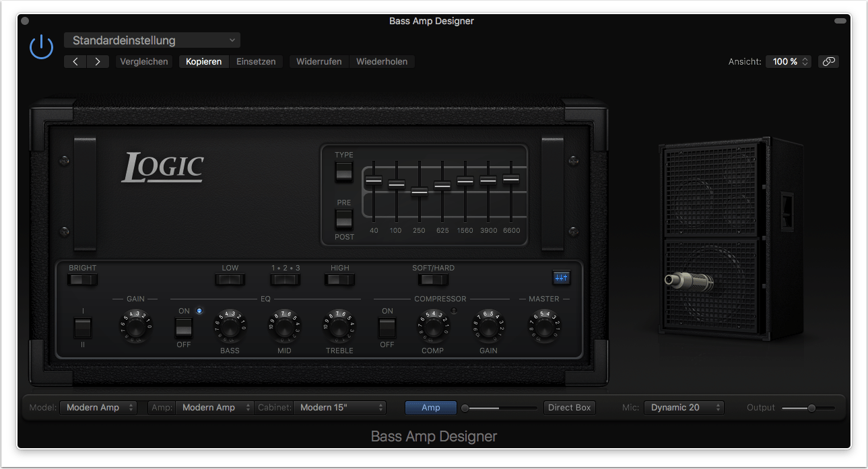Click the microphone in front of the cabinet
This screenshot has width=868, height=469.
[688, 281]
